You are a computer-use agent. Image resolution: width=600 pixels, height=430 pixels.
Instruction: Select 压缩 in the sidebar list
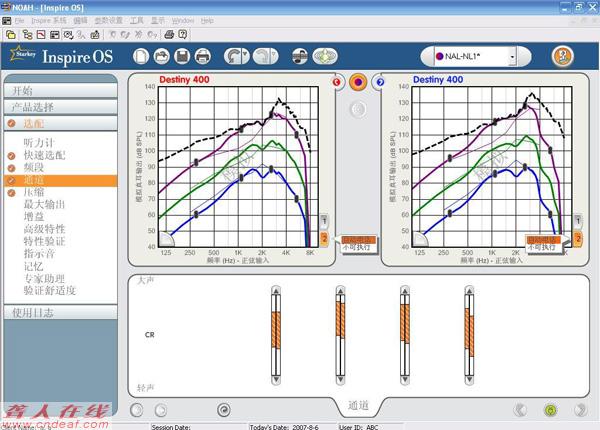tap(34, 192)
